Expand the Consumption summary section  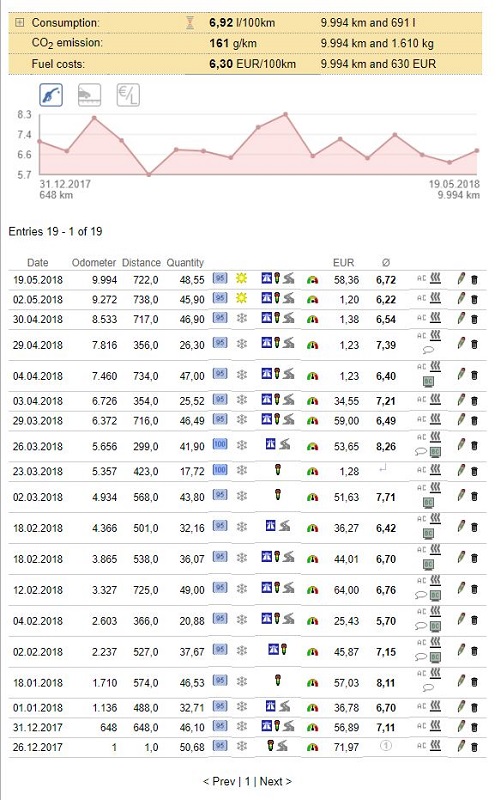pyautogui.click(x=19, y=22)
